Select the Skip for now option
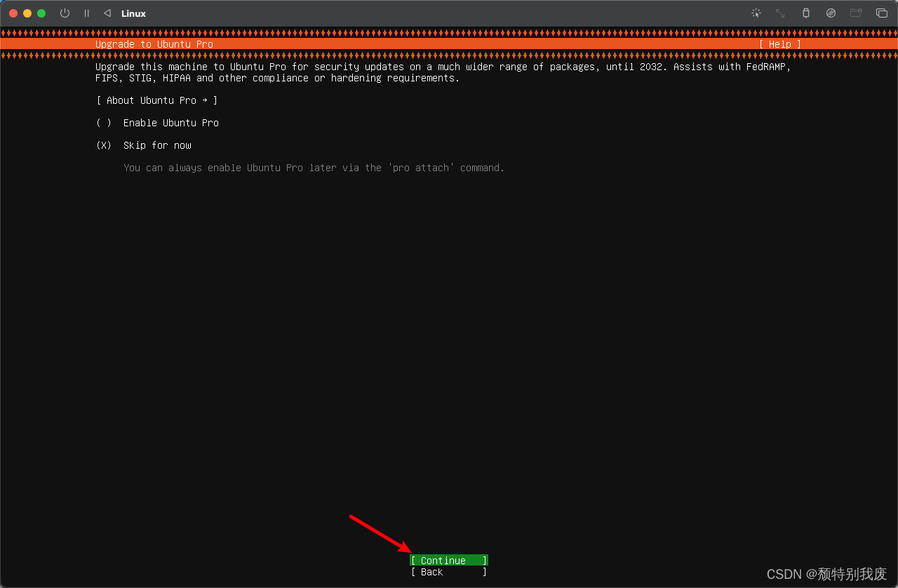This screenshot has width=898, height=588. [x=144, y=145]
